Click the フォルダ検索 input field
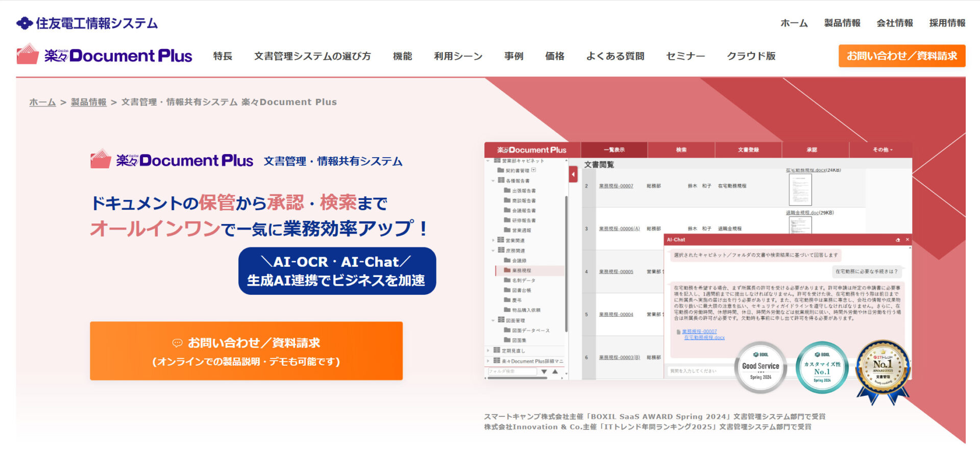 click(x=512, y=371)
